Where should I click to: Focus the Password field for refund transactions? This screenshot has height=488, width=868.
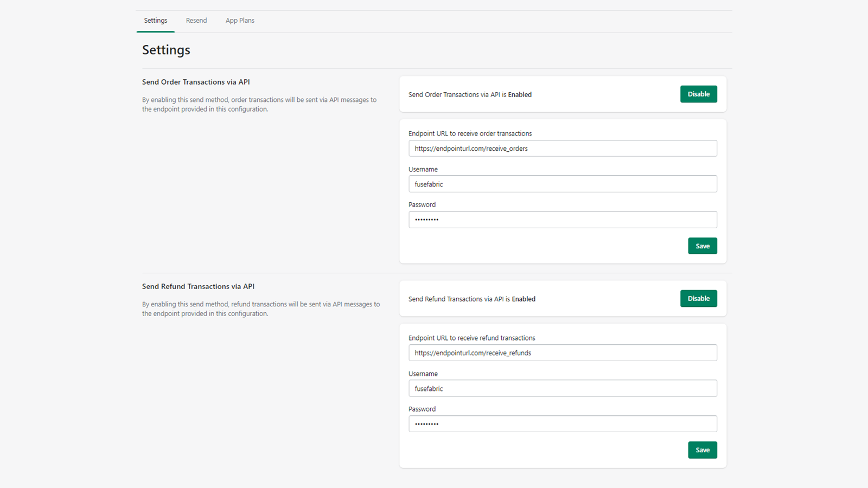click(x=563, y=424)
